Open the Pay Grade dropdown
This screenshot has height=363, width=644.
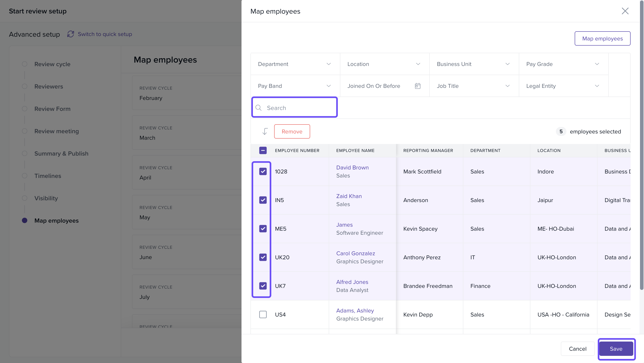tap(563, 64)
